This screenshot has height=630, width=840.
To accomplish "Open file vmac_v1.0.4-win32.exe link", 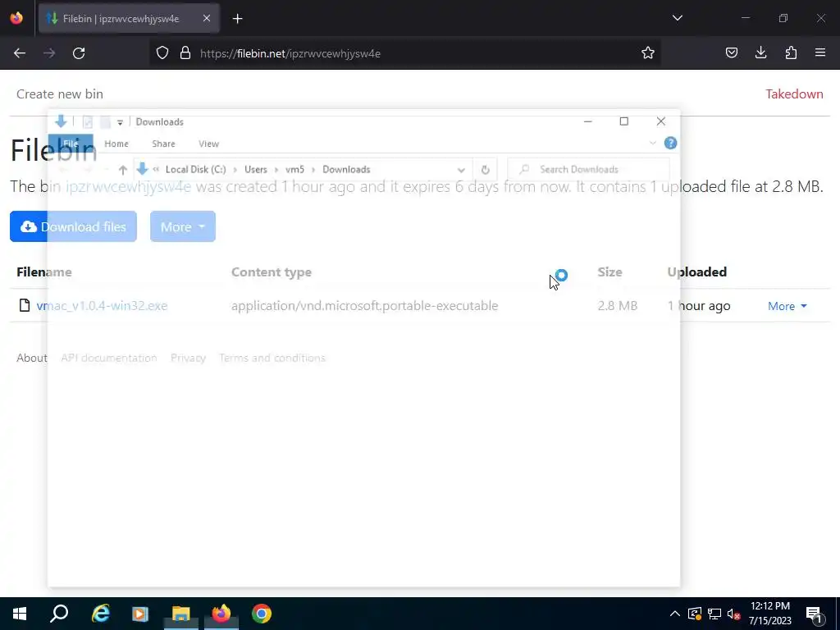I will pos(102,305).
